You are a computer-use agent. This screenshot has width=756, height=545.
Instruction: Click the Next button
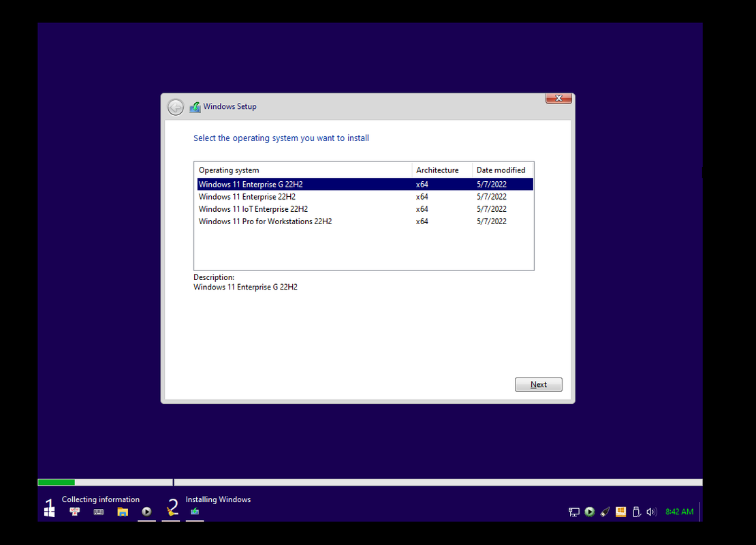(538, 384)
